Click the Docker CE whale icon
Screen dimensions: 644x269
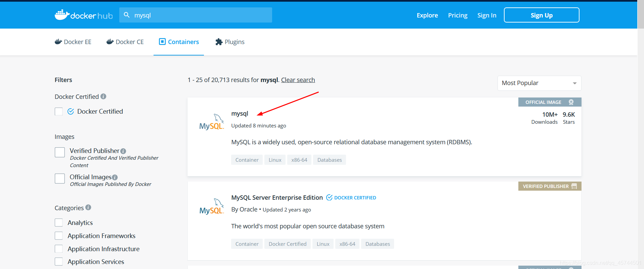pyautogui.click(x=110, y=42)
